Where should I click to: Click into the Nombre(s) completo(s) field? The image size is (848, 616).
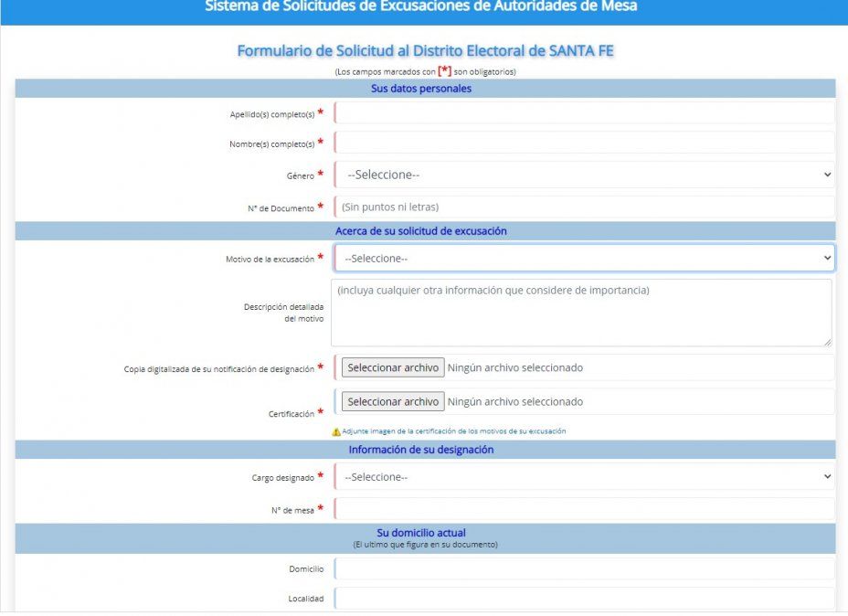point(584,143)
